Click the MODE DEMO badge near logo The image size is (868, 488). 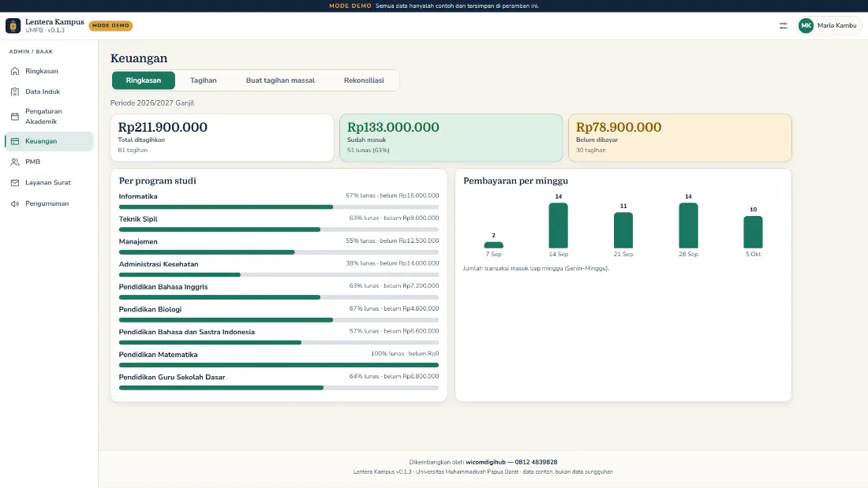point(110,25)
